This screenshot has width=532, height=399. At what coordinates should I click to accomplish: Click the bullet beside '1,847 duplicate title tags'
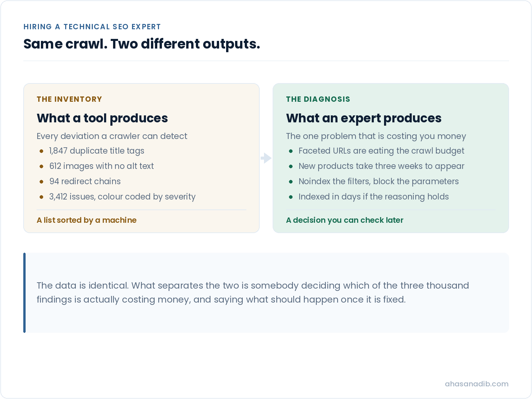41,151
